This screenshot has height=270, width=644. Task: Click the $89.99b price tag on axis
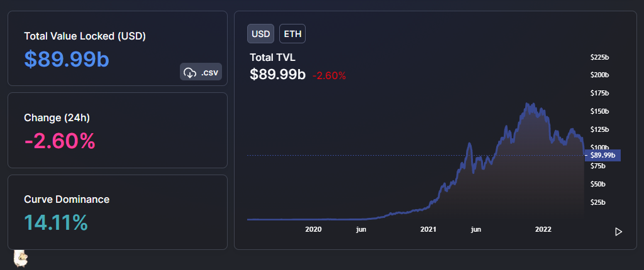[604, 155]
